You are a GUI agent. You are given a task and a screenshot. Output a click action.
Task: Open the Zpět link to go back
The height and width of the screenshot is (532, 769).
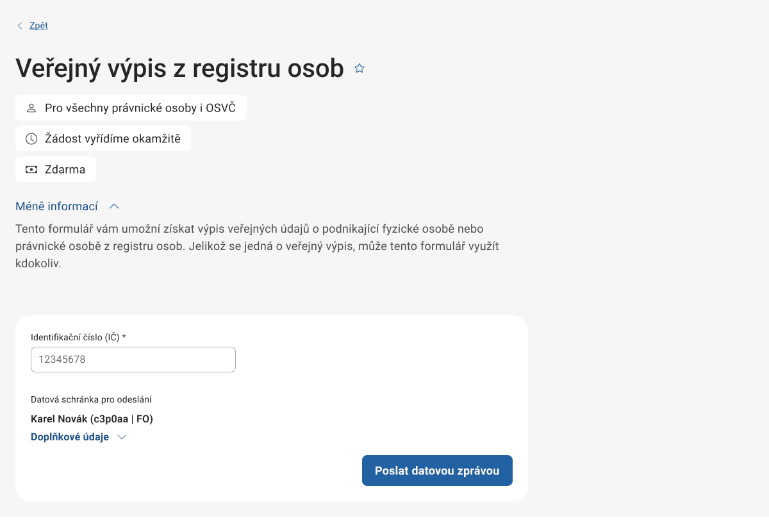click(38, 26)
